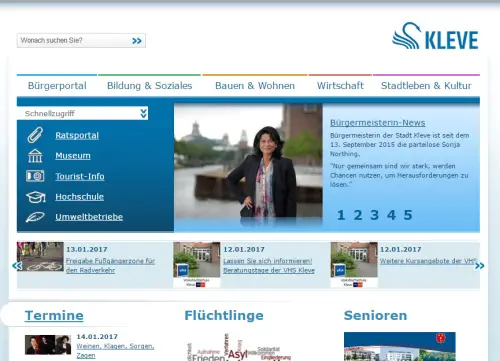Open the Wirtschaft menu
Screen dimensions: 500x361
coord(340,86)
